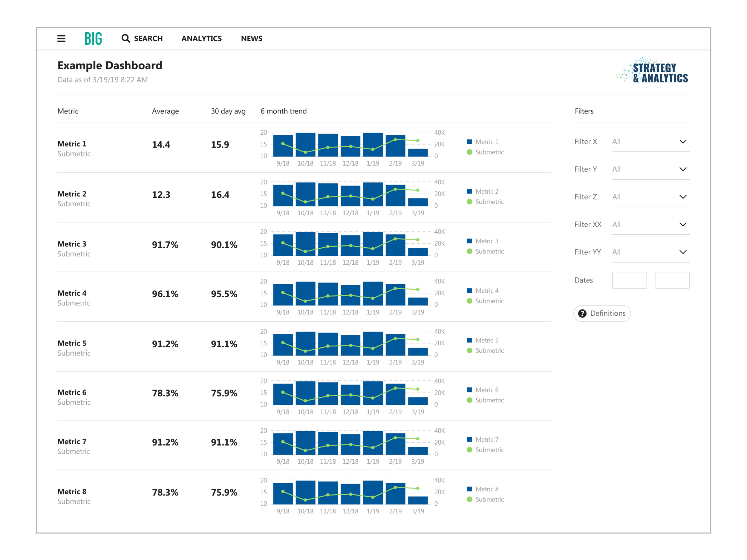The image size is (747, 560).
Task: Click the blue Metric 1 legend square
Action: tap(469, 142)
